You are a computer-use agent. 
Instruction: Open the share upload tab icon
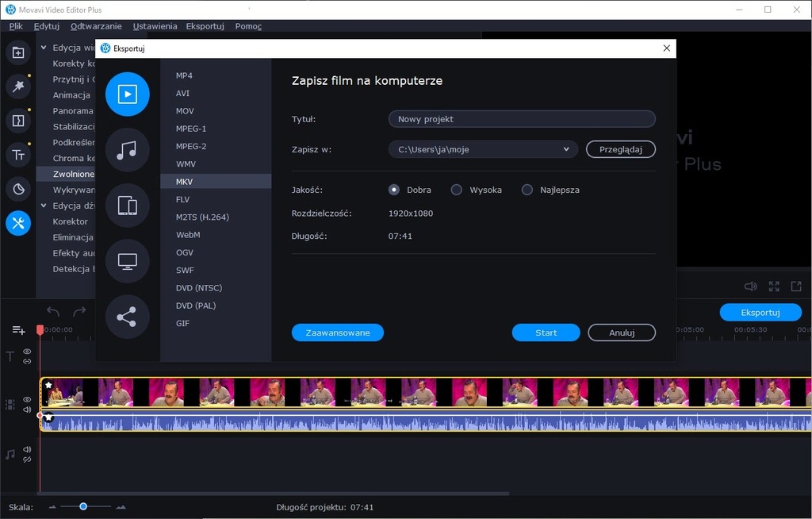click(127, 317)
